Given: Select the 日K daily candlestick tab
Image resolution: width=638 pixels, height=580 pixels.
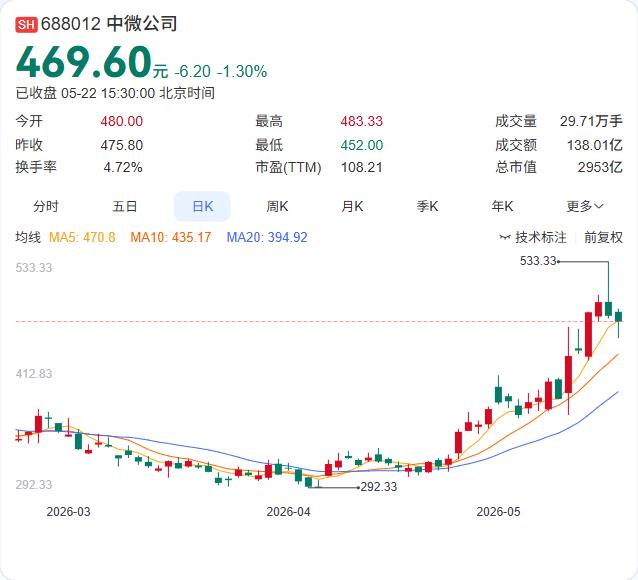Looking at the screenshot, I should [x=202, y=206].
